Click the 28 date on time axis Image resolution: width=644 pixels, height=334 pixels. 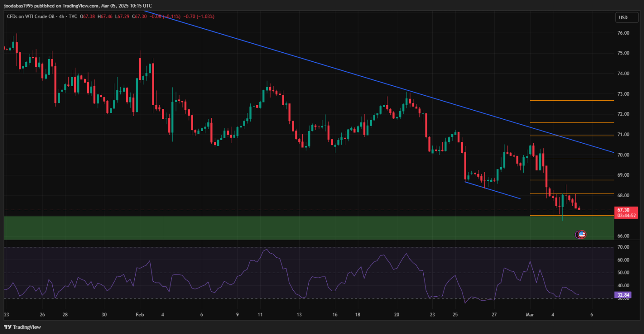[x=65, y=314]
